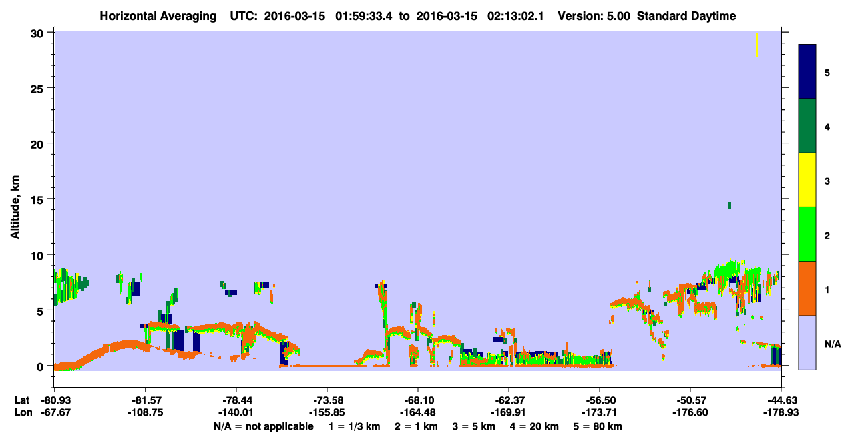This screenshot has height=445, width=868.
Task: Click the longitude value -140.01
Action: coord(236,412)
